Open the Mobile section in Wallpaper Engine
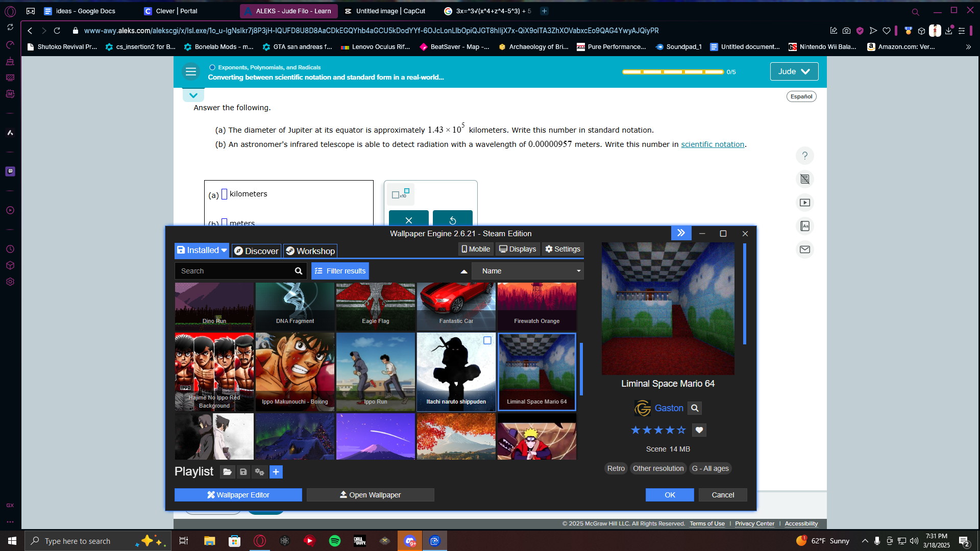 click(x=476, y=249)
